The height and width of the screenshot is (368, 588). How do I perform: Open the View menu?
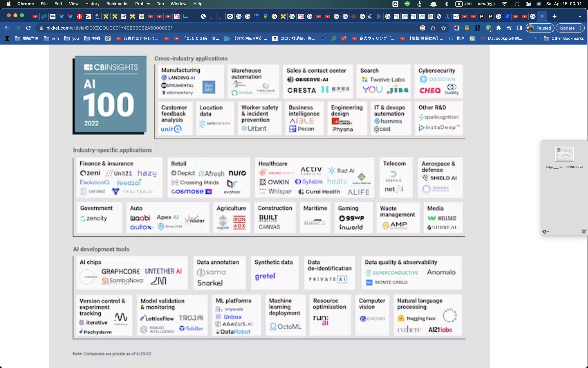(x=74, y=4)
